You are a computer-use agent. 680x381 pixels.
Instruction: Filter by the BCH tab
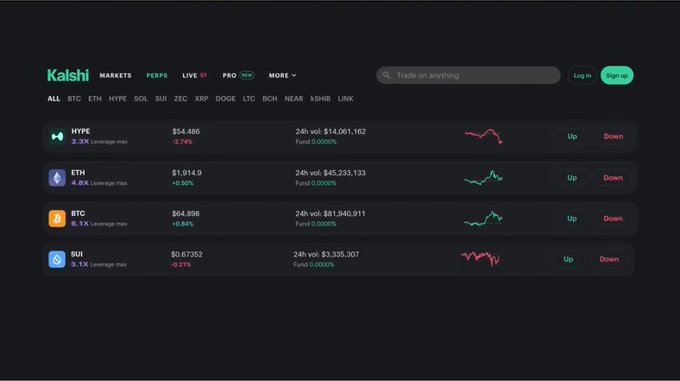(270, 99)
